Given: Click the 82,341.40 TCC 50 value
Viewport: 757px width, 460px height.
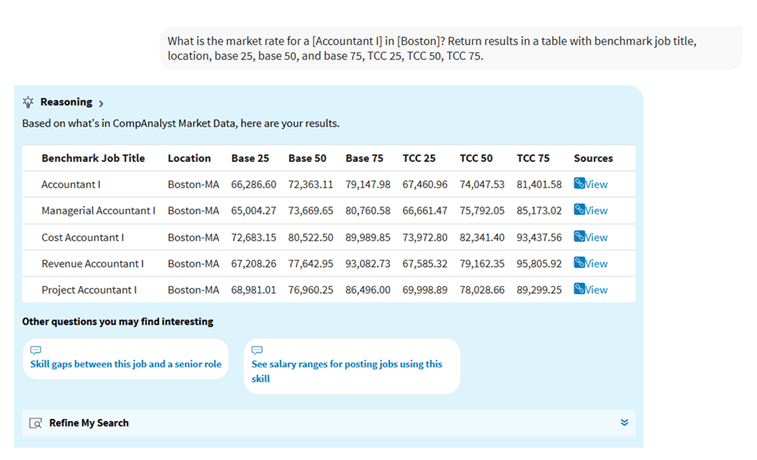Looking at the screenshot, I should click(482, 237).
